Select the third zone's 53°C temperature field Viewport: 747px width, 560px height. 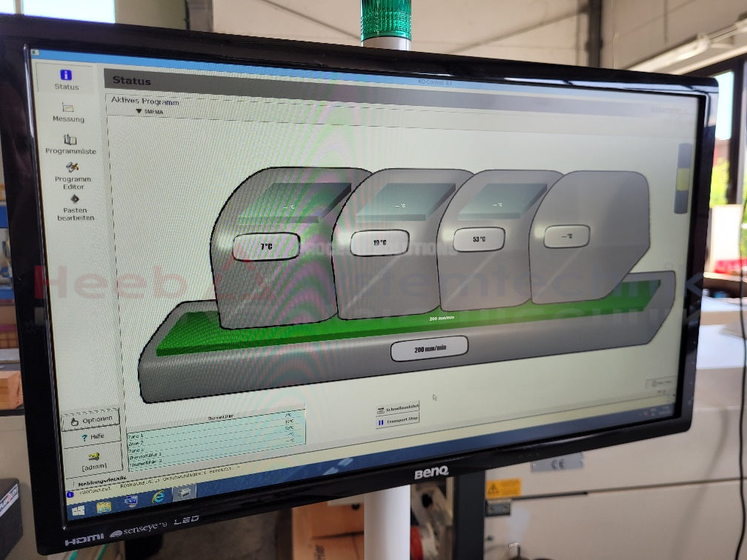(x=479, y=239)
